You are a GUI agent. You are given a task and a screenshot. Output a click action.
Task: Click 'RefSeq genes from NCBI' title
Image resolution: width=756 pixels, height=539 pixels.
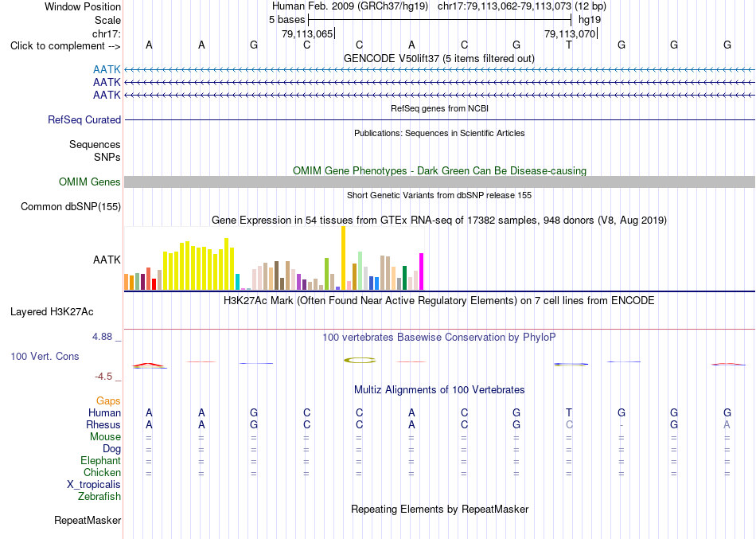439,108
